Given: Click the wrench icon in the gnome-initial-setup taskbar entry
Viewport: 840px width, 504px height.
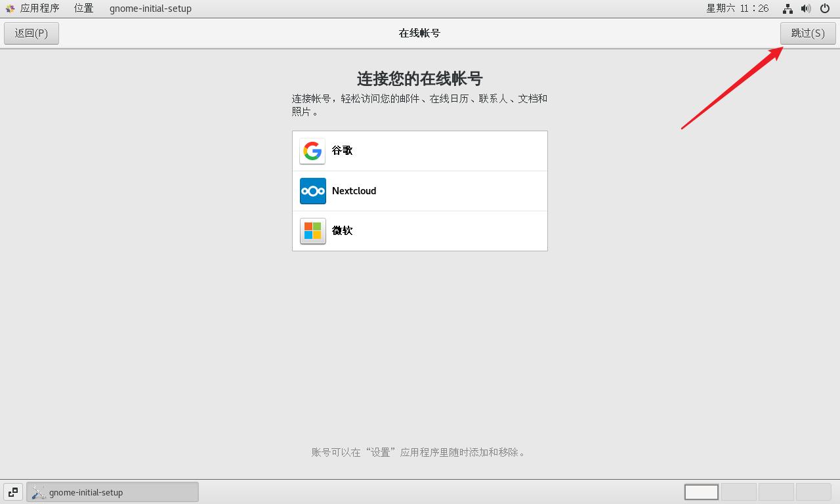Looking at the screenshot, I should tap(38, 492).
